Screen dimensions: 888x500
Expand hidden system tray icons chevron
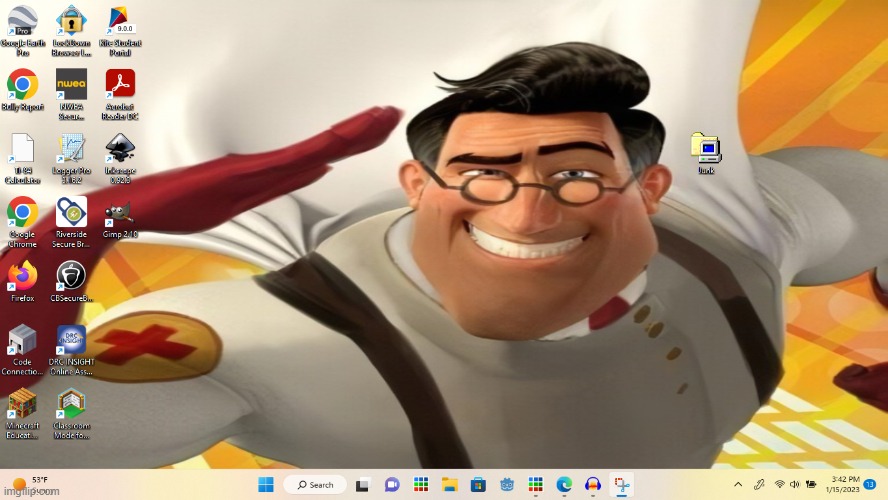(738, 485)
